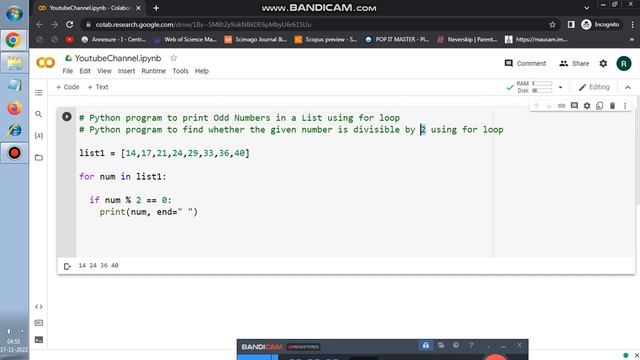Open cell editor settings gear

pos(587,106)
